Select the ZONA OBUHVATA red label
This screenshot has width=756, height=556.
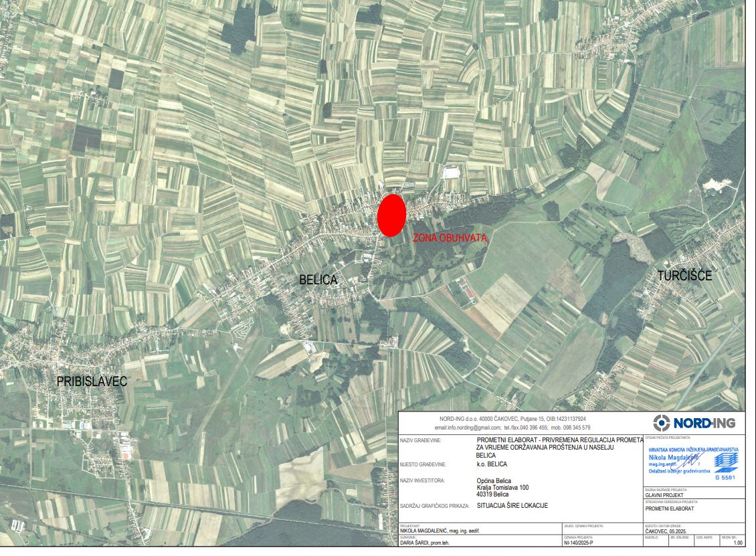coord(450,238)
